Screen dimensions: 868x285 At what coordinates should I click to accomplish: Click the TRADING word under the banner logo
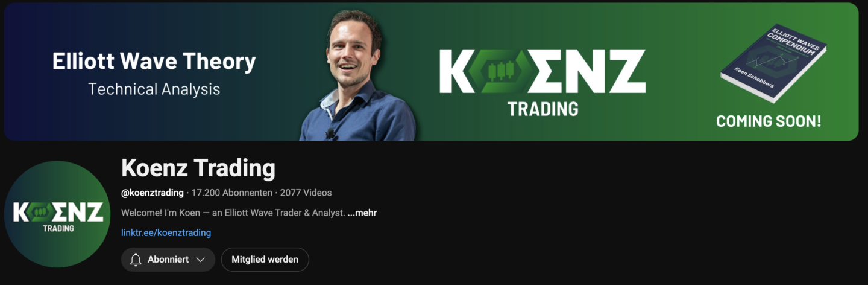coord(542,109)
